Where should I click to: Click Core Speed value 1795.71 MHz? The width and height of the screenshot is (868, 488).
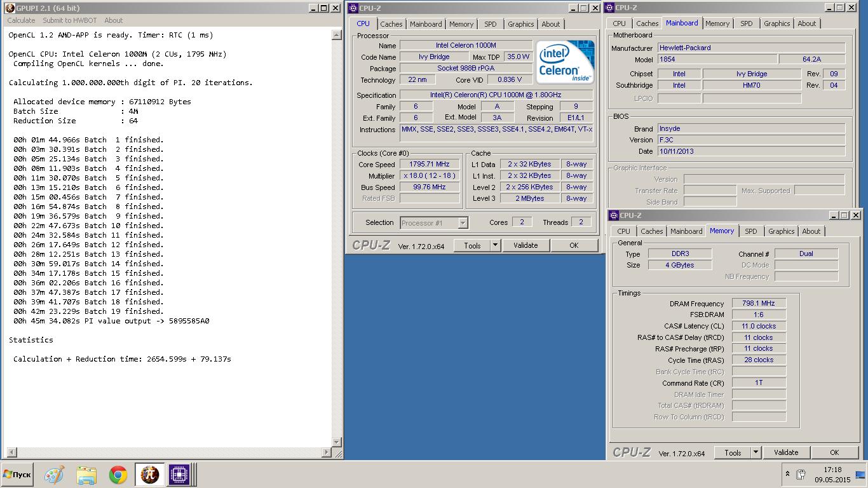coord(430,164)
